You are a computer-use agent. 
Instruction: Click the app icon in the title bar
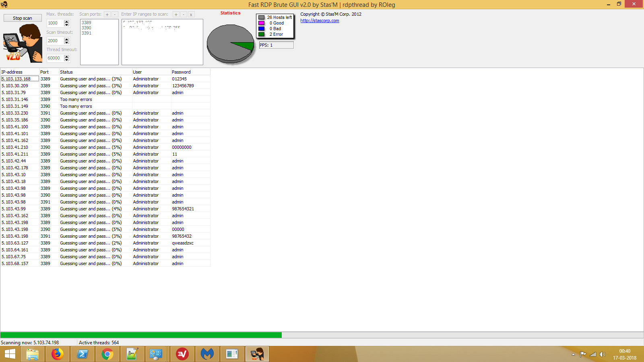4,4
